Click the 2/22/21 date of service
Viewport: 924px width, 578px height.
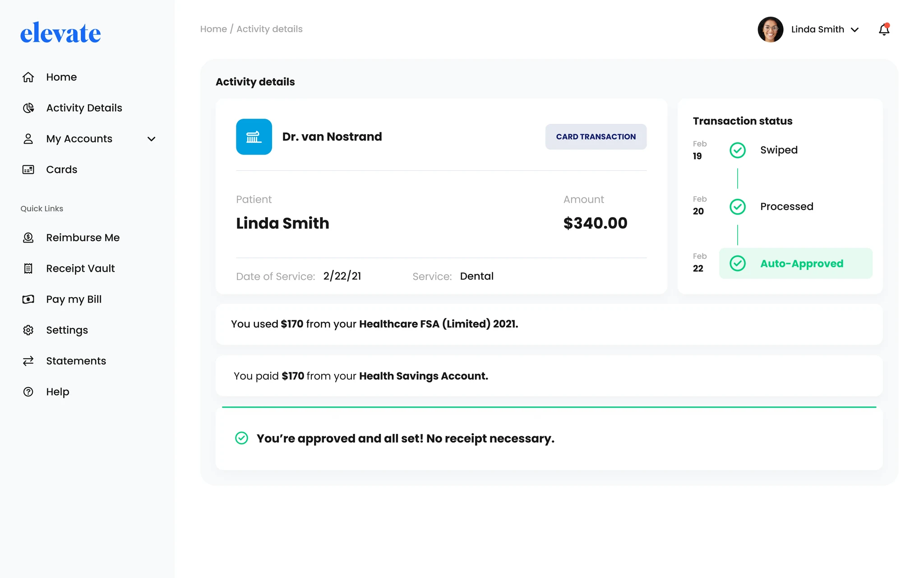(342, 276)
